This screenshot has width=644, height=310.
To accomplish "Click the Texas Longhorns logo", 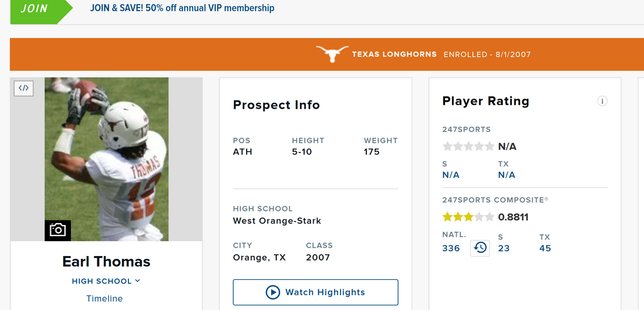I will tap(332, 55).
